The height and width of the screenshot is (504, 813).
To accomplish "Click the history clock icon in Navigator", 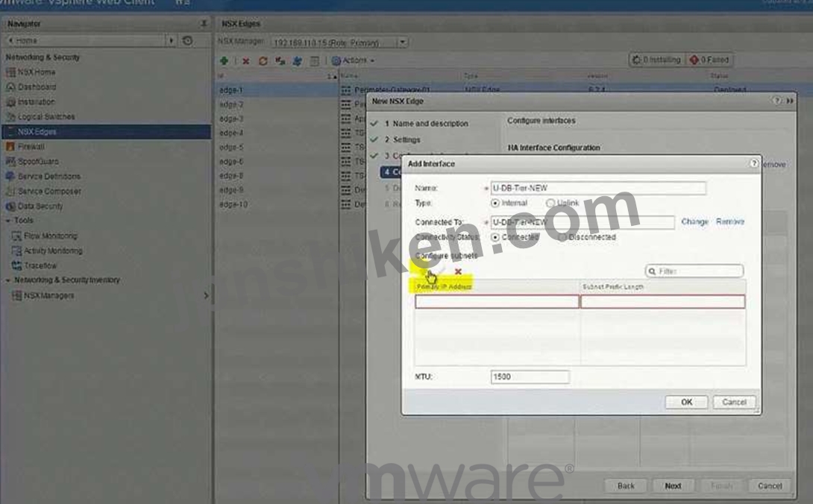I will click(x=188, y=40).
